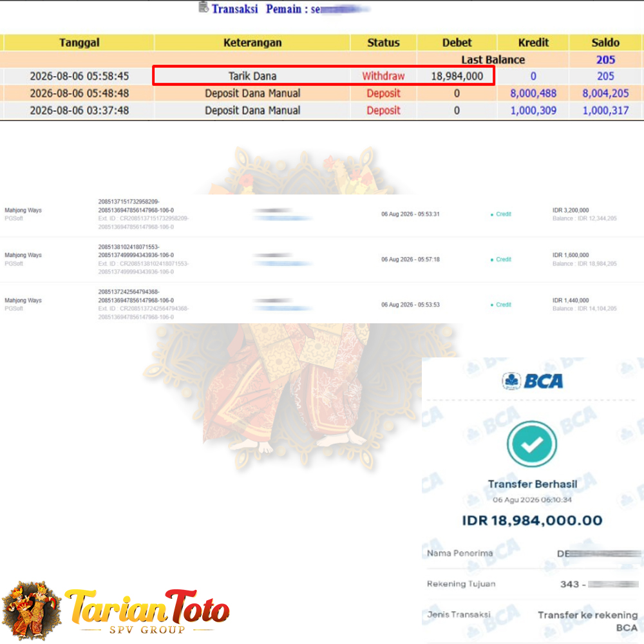Click the Nama Penerima label
This screenshot has width=644, height=644.
coord(460,553)
